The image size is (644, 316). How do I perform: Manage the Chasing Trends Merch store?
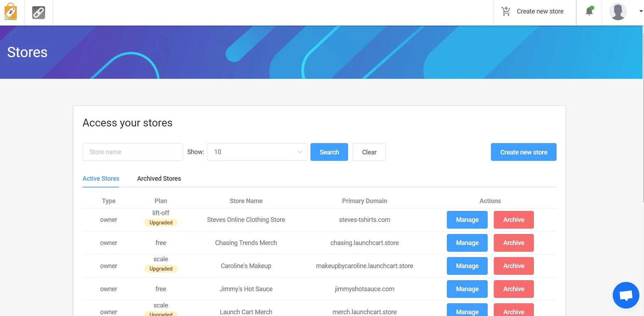tap(467, 243)
